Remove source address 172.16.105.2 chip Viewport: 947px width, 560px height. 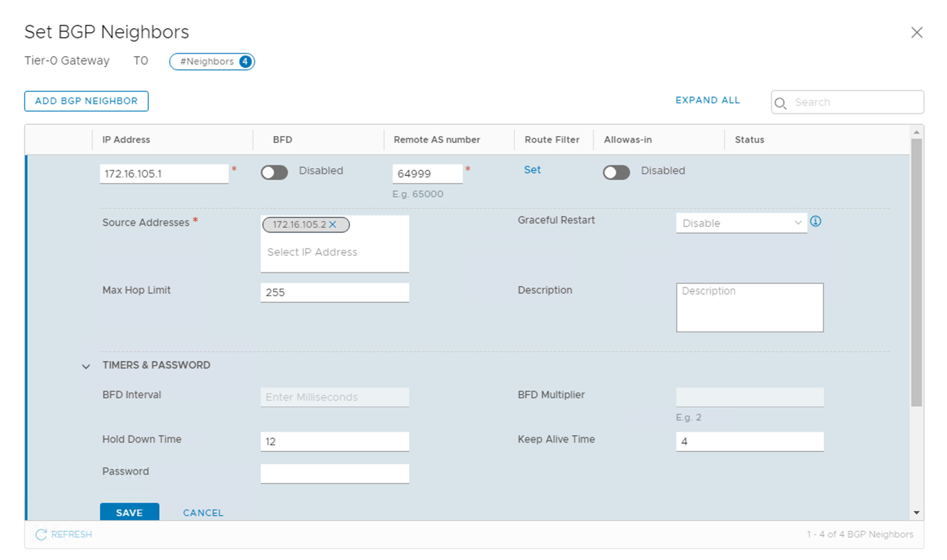pos(333,224)
